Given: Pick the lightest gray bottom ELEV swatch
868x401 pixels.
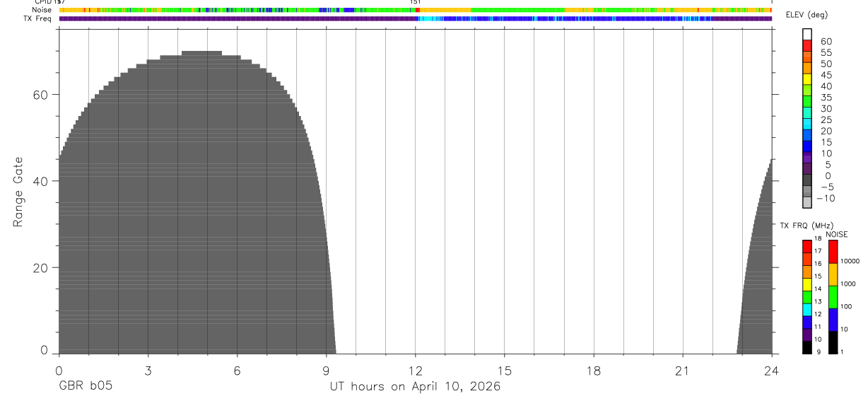Looking at the screenshot, I should (807, 203).
